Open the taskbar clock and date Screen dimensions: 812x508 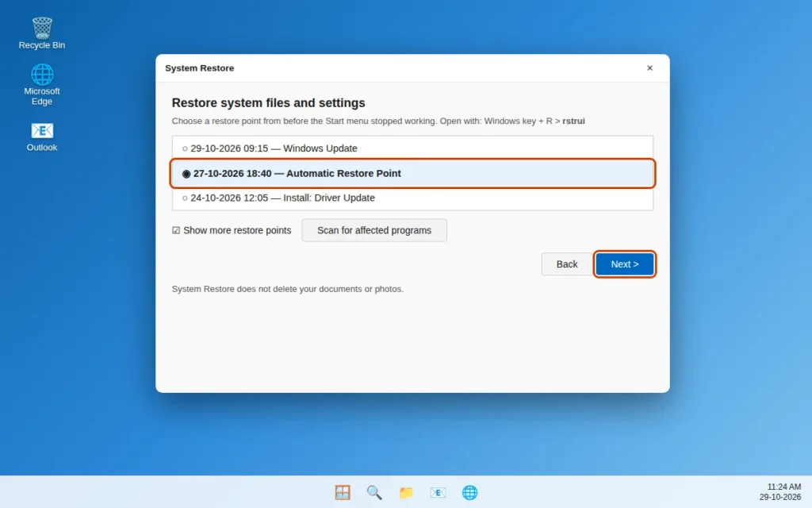pyautogui.click(x=780, y=492)
